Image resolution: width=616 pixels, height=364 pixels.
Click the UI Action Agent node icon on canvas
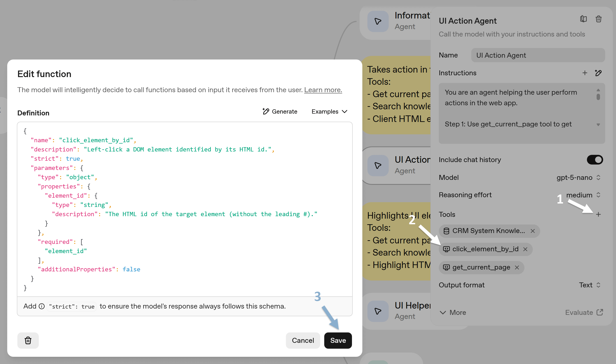coord(378,166)
